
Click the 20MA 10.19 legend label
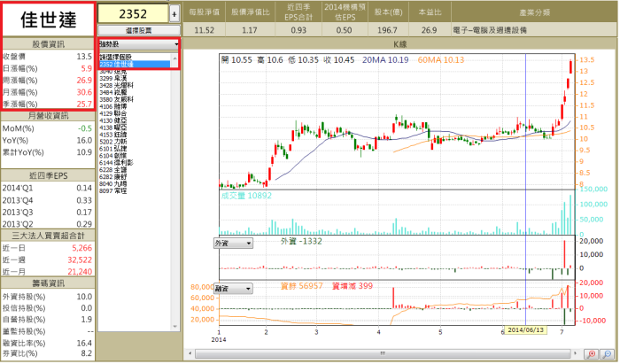tap(385, 60)
